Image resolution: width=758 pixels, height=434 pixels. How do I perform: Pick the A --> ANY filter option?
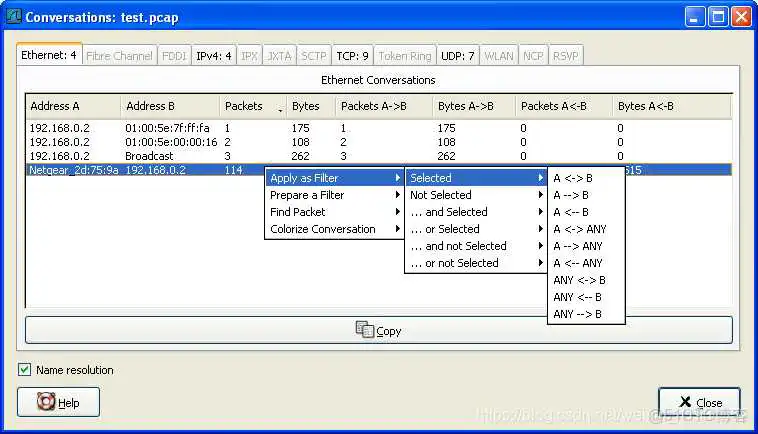(579, 246)
